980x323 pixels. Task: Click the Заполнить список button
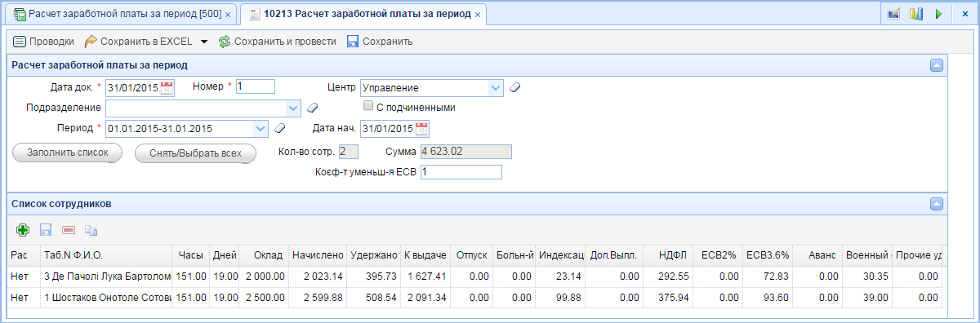[68, 153]
